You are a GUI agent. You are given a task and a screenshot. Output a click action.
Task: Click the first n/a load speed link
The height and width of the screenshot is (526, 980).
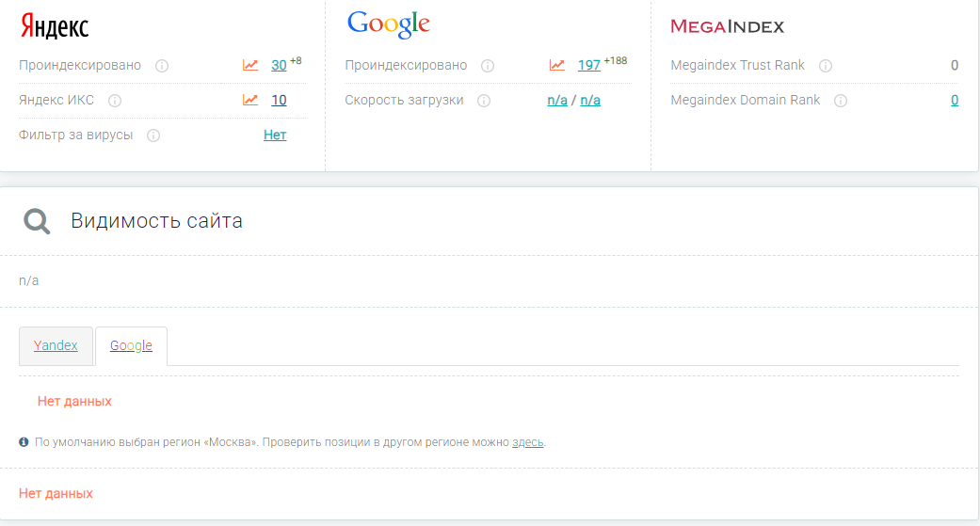tap(557, 100)
